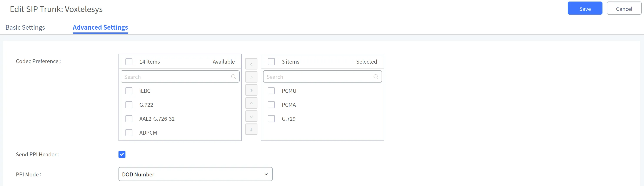Click the move-down chevron button

click(251, 116)
